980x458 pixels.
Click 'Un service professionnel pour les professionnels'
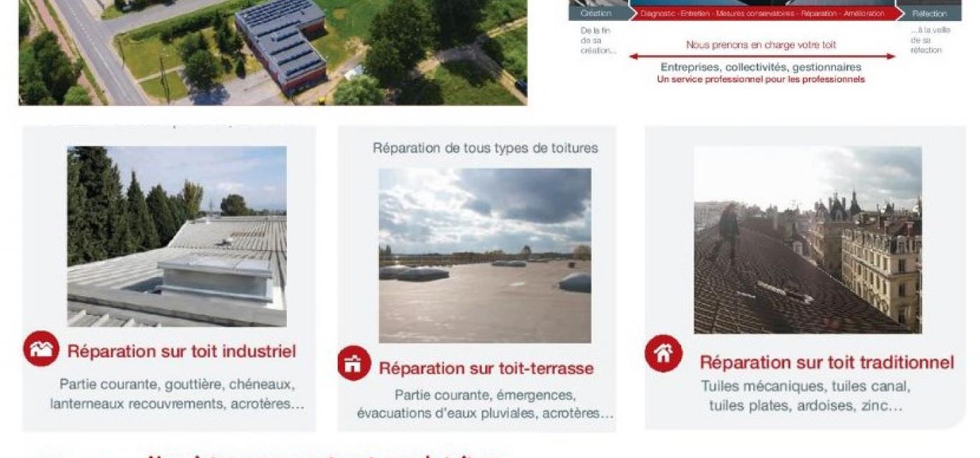pos(761,80)
